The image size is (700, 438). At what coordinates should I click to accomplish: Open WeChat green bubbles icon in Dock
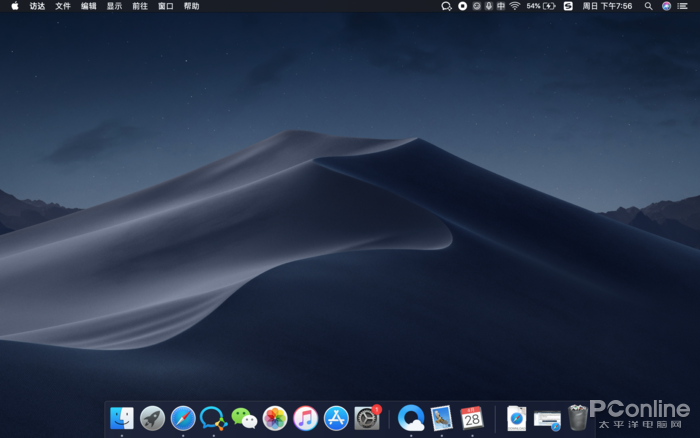point(244,419)
